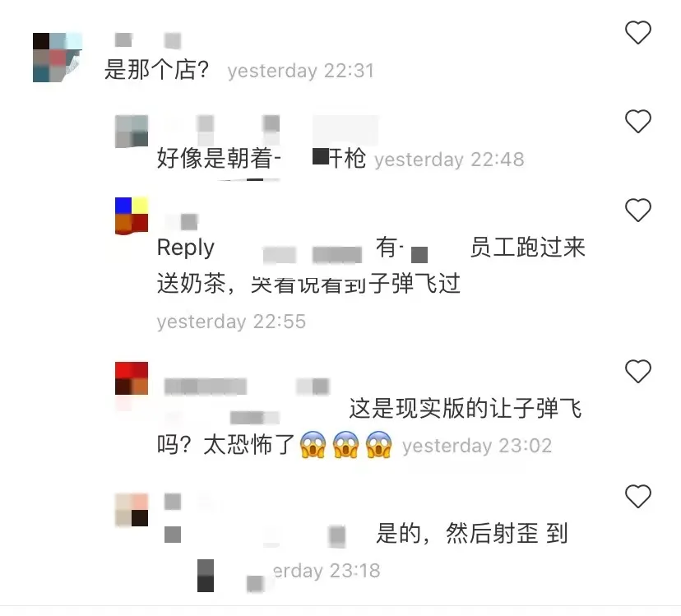Select the text 这是现实版的让子弹飞
The height and width of the screenshot is (616, 681).
click(x=466, y=409)
